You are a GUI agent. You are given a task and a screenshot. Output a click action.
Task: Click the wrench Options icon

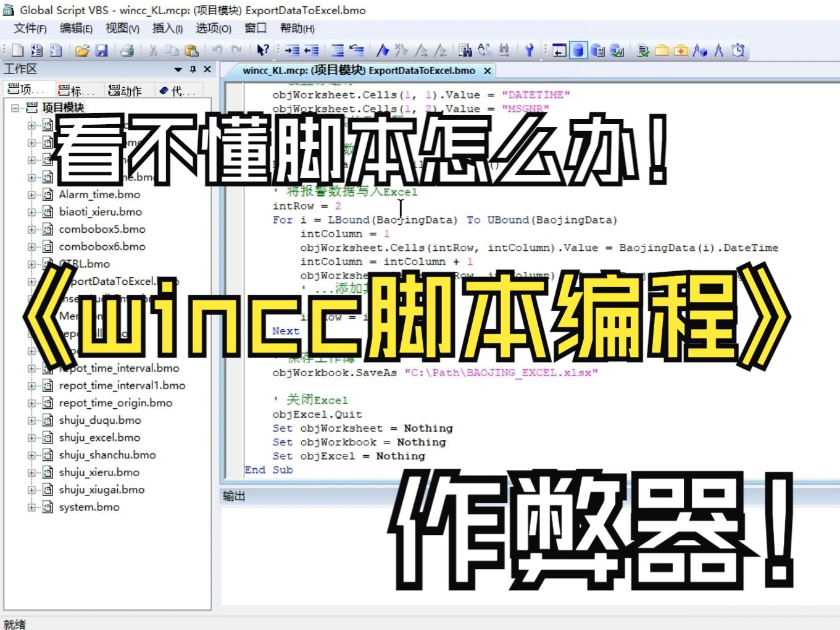pos(529,51)
